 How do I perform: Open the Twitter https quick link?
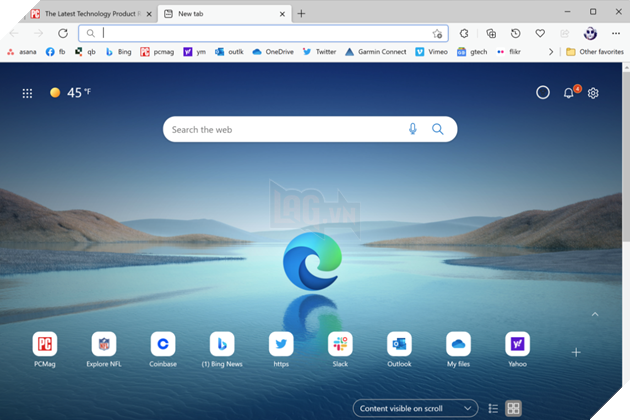click(x=281, y=349)
